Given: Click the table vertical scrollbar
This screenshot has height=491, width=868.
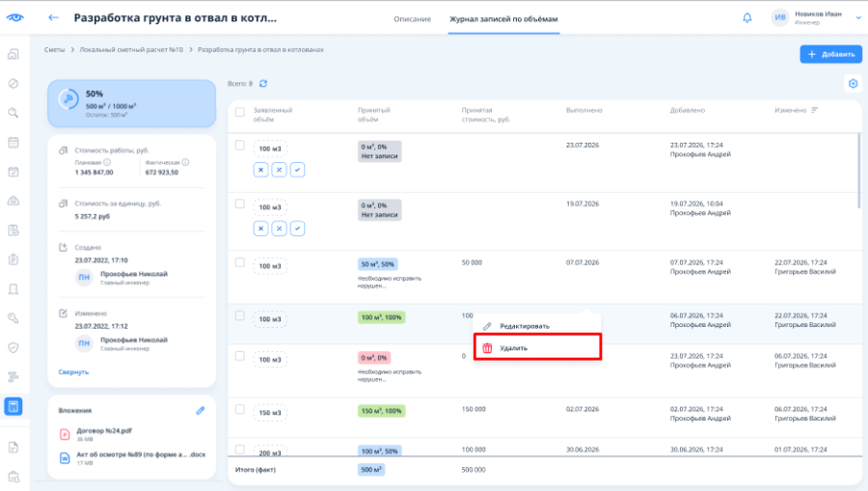Looking at the screenshot, I should pyautogui.click(x=859, y=171).
